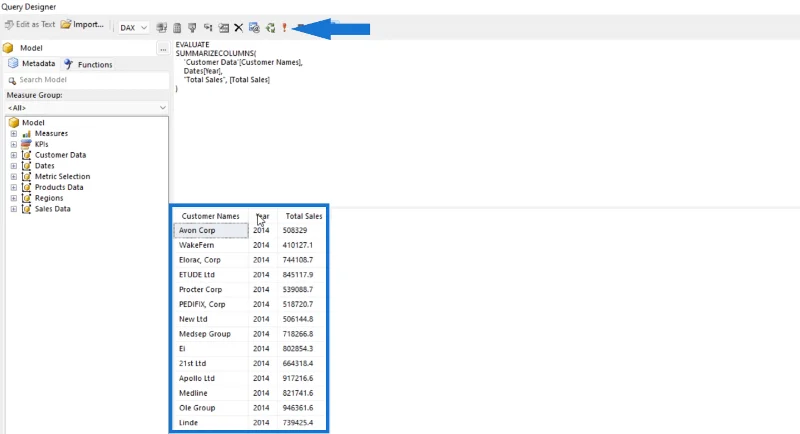Click the 946361.6 Total Sales value

pyautogui.click(x=298, y=408)
